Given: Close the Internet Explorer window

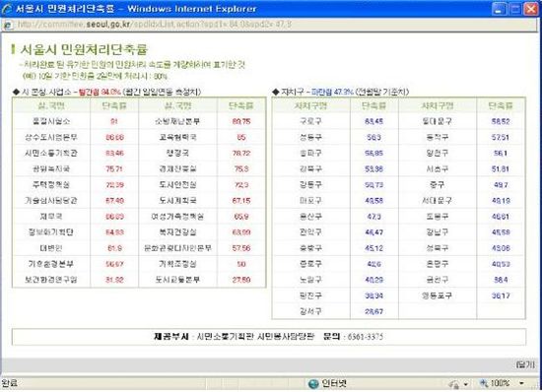Looking at the screenshot, I should tap(531, 9).
